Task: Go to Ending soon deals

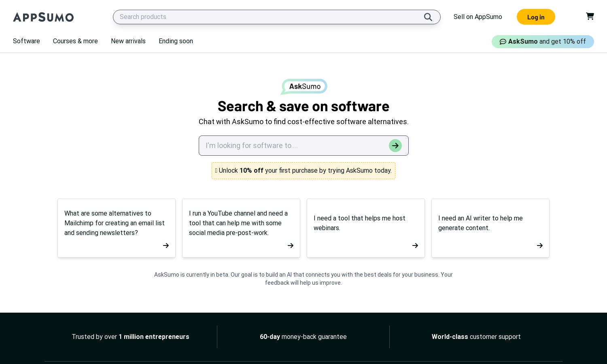Action: 176,41
